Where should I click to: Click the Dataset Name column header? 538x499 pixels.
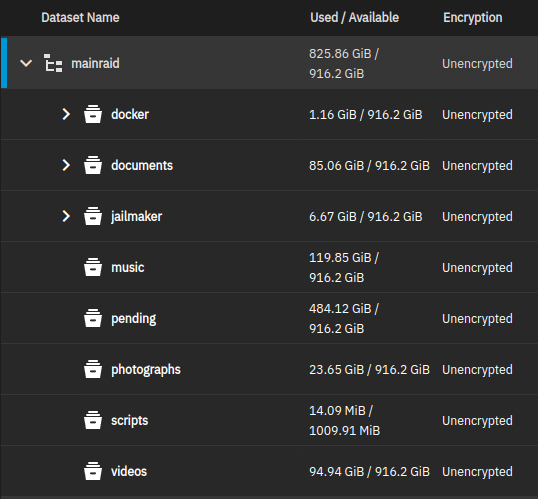coord(80,18)
